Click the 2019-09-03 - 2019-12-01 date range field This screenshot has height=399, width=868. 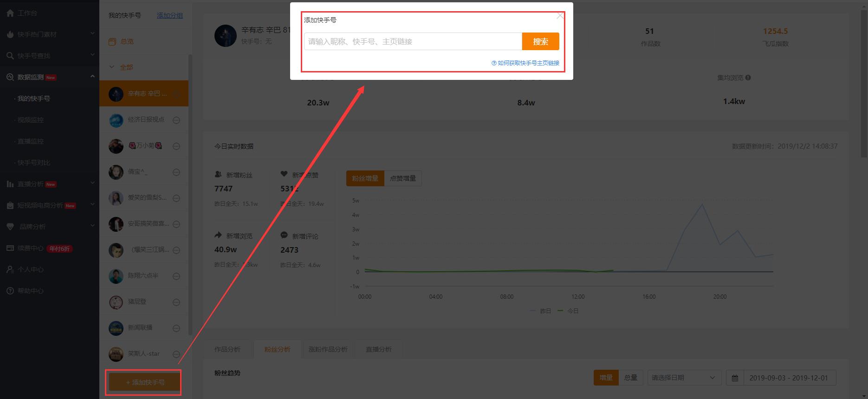[790, 378]
